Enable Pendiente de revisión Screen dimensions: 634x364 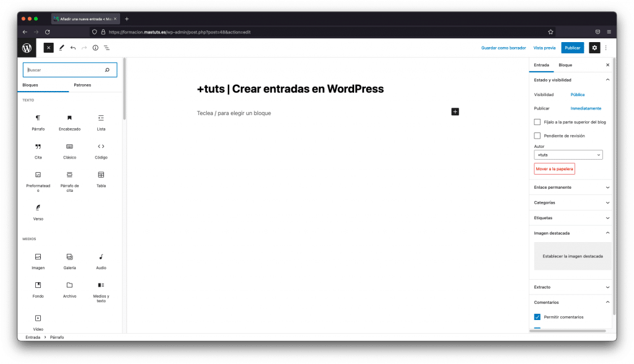537,135
